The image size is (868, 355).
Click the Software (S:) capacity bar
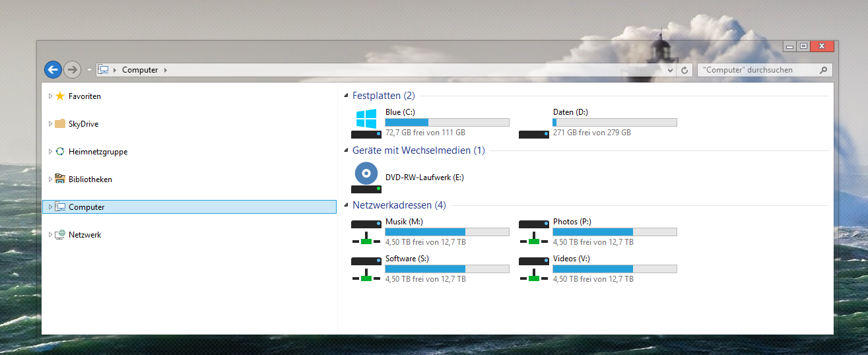click(x=447, y=269)
